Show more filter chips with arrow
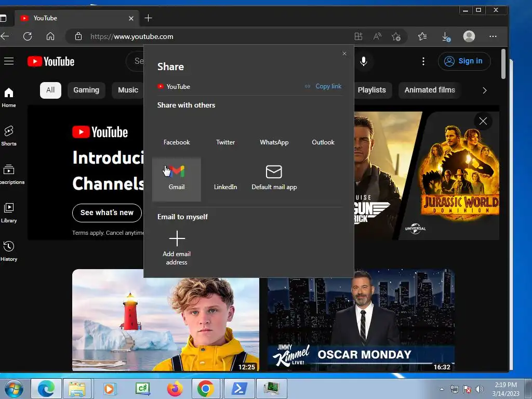 [485, 90]
